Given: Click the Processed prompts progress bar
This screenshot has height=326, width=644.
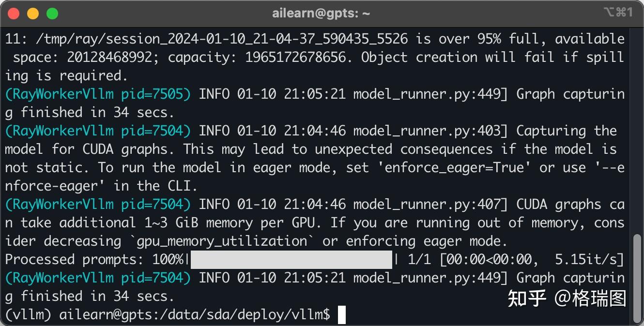Looking at the screenshot, I should coord(291,260).
